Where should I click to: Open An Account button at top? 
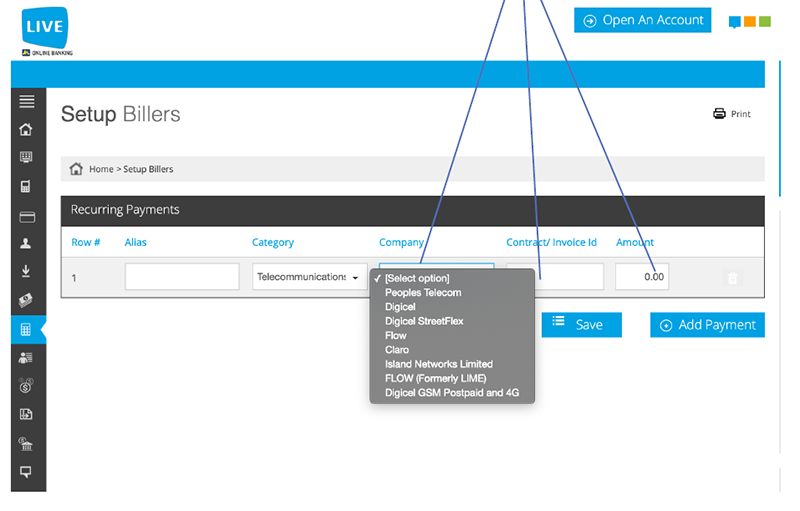(642, 20)
